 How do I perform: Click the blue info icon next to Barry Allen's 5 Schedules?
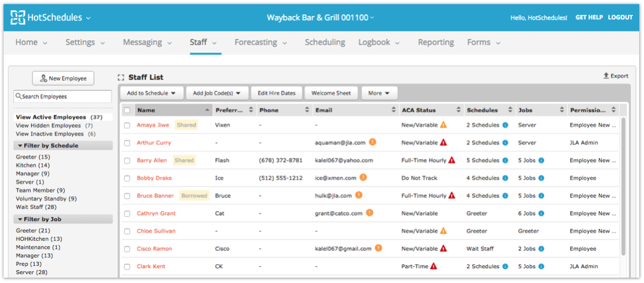(x=505, y=161)
